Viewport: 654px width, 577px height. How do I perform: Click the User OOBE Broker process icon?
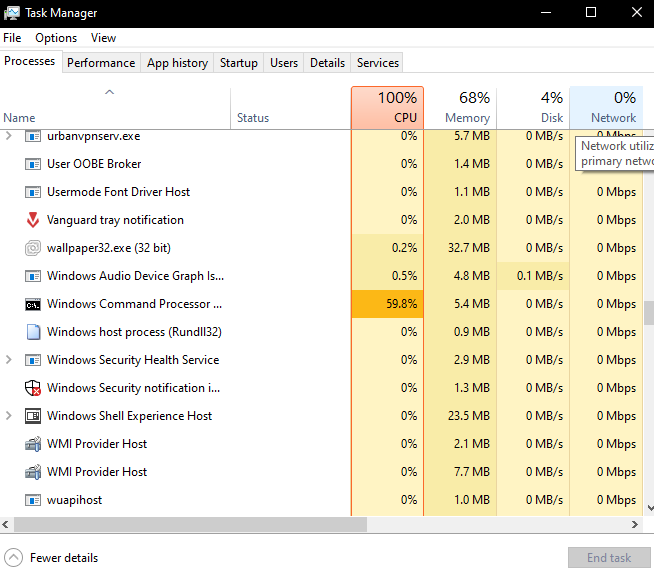click(x=33, y=164)
